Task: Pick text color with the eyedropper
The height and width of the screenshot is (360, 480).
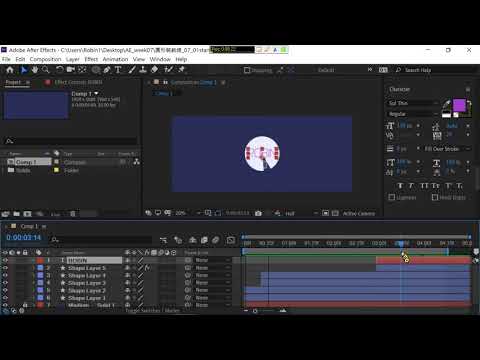Action: click(446, 105)
